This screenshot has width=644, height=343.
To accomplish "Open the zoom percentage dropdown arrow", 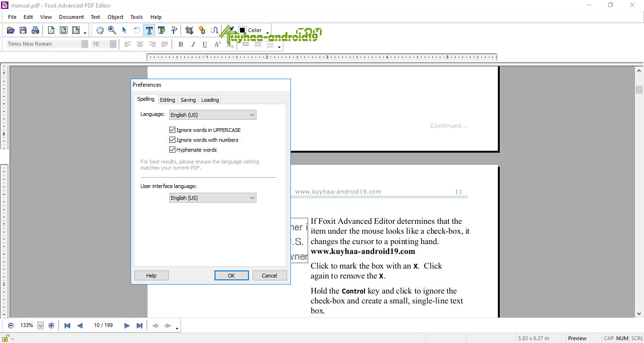I will point(41,326).
